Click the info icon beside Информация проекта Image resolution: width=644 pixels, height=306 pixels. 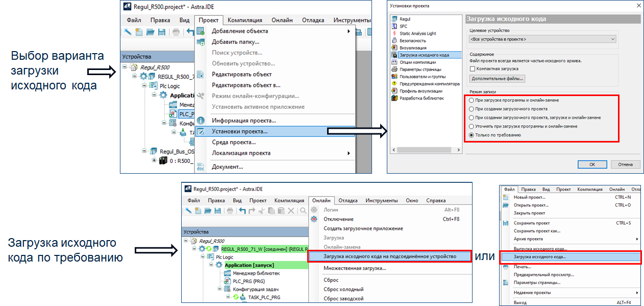click(201, 121)
